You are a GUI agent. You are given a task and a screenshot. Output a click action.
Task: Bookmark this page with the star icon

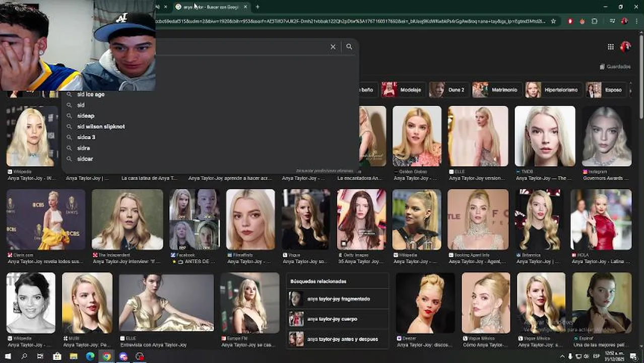click(553, 21)
